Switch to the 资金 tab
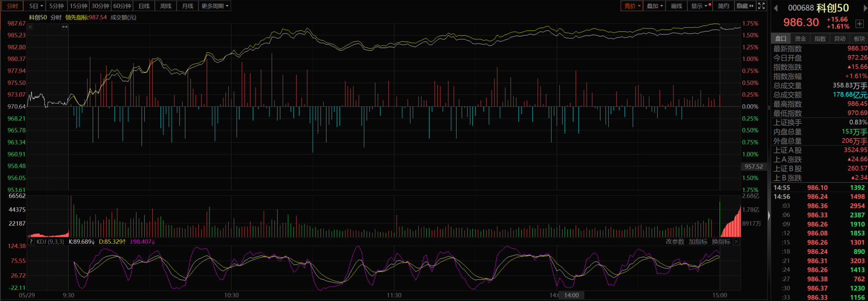 (x=800, y=39)
